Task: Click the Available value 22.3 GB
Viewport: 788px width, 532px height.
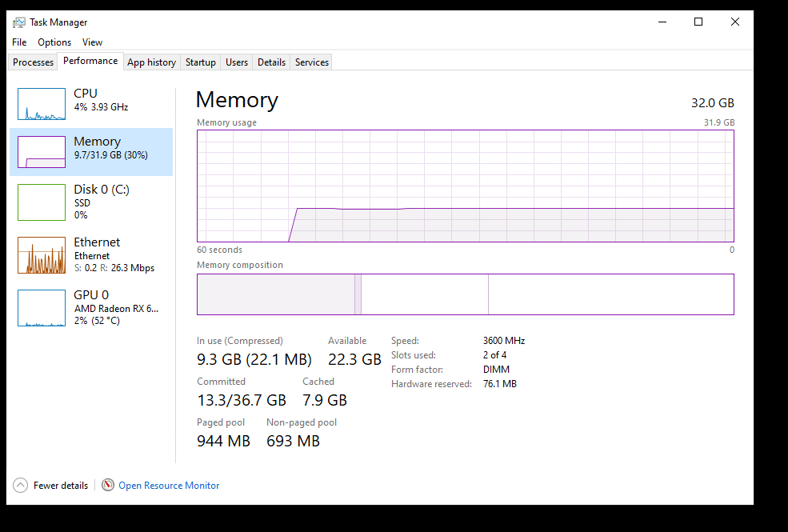Action: 355,360
